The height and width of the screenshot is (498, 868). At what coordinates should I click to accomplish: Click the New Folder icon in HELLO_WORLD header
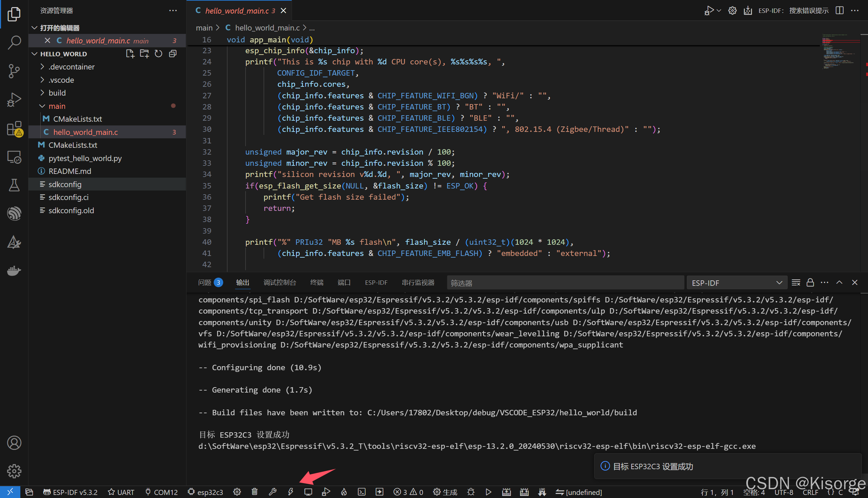click(144, 54)
